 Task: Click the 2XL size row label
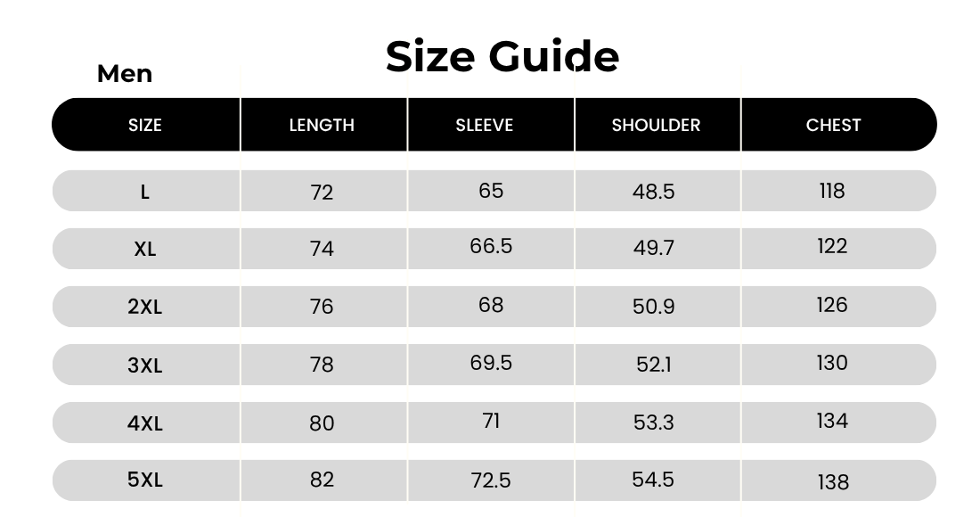click(145, 307)
